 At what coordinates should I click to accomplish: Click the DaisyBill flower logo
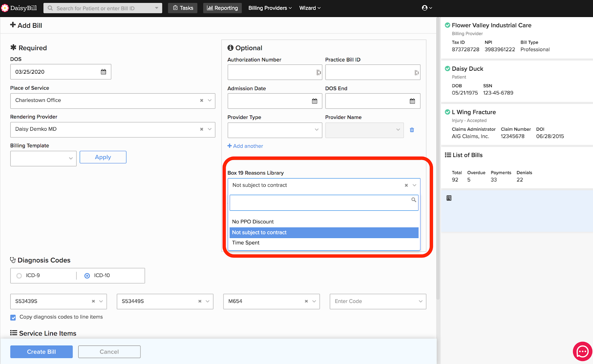pyautogui.click(x=5, y=8)
